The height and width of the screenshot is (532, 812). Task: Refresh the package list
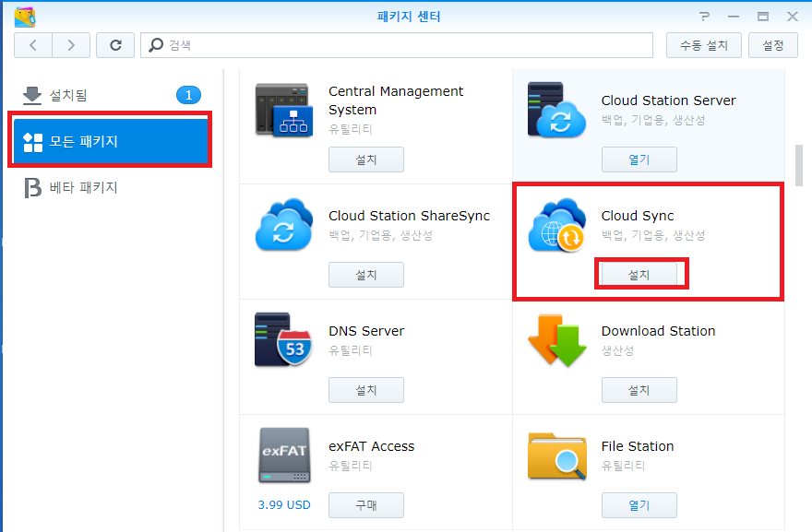[115, 45]
